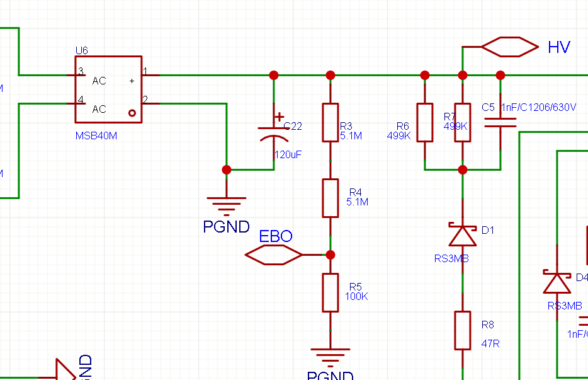Select the D4 diode symbol
This screenshot has height=380, width=588.
point(557,282)
